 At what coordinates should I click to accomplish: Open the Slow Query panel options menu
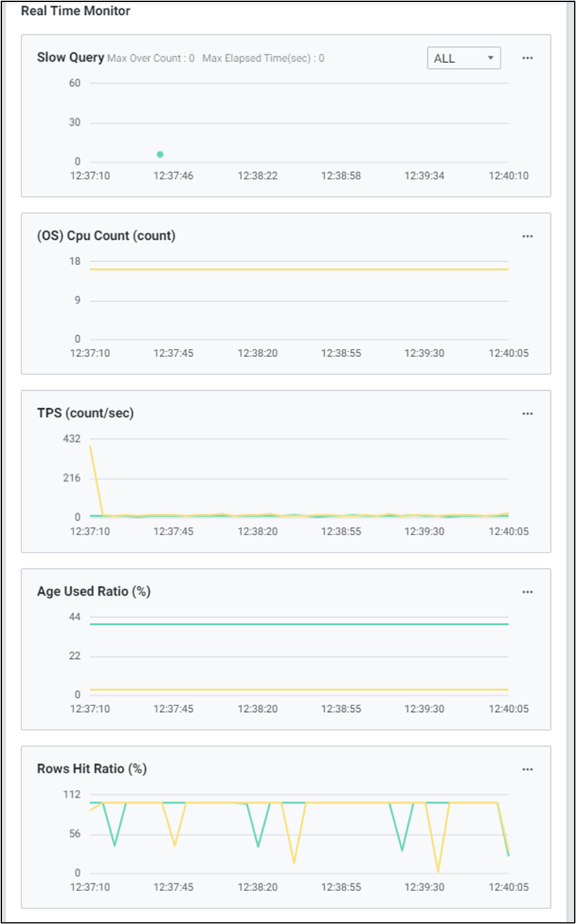[527, 58]
